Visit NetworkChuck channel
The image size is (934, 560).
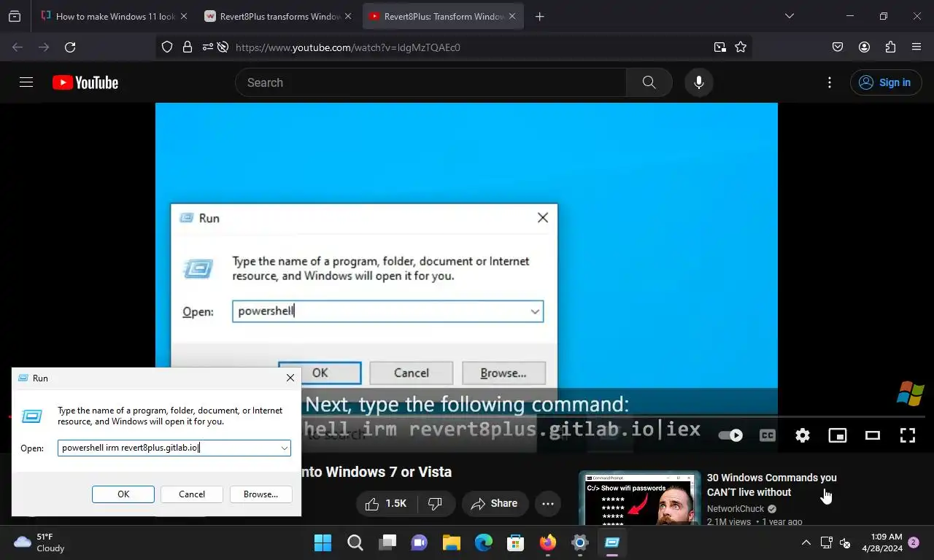pos(736,509)
